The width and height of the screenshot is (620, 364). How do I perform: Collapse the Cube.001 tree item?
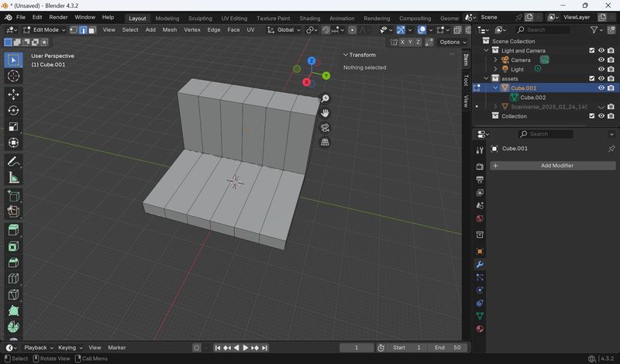coord(495,88)
